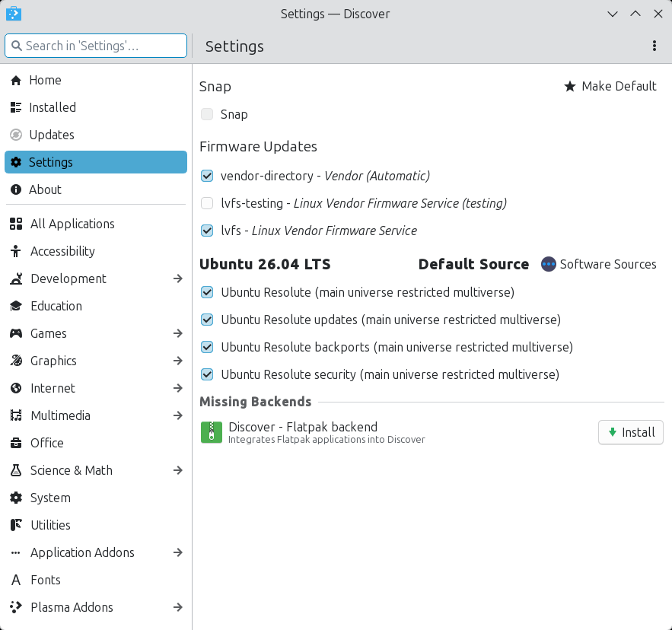Disable Ubuntu Resolute backports source

(207, 347)
